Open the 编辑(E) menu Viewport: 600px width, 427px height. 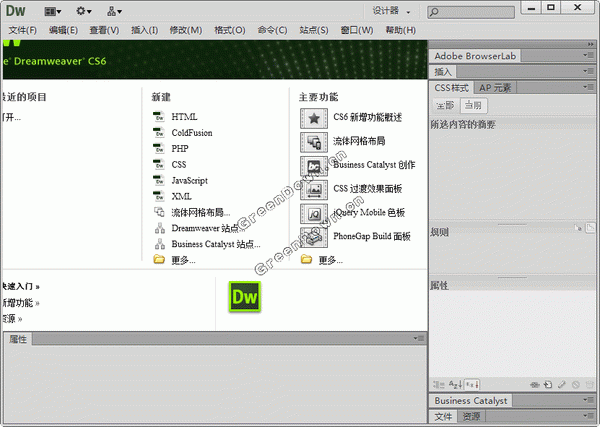[63, 30]
